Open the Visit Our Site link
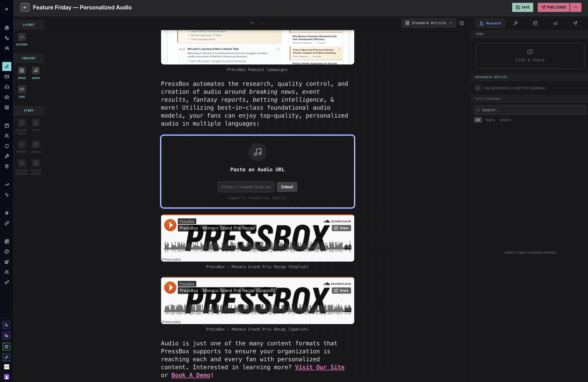588x382 pixels. point(320,367)
